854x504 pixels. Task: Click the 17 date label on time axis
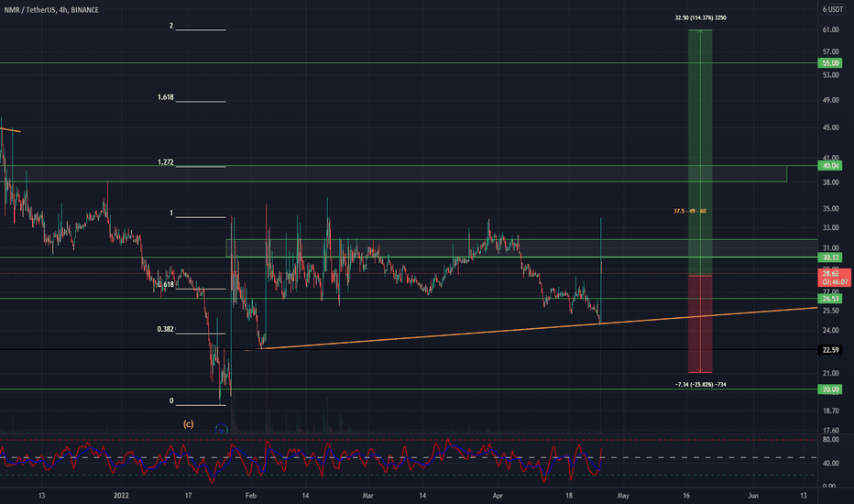click(189, 495)
